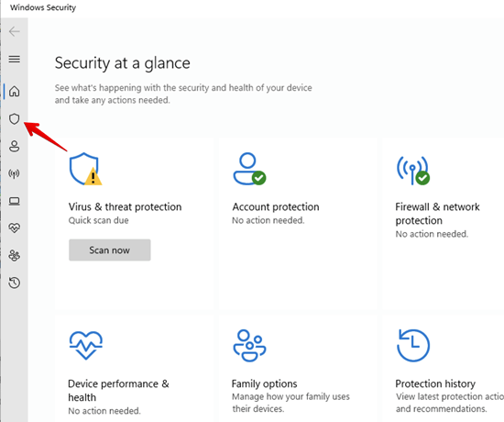
Task: Open the Firewall & network protection title
Action: pos(437,214)
